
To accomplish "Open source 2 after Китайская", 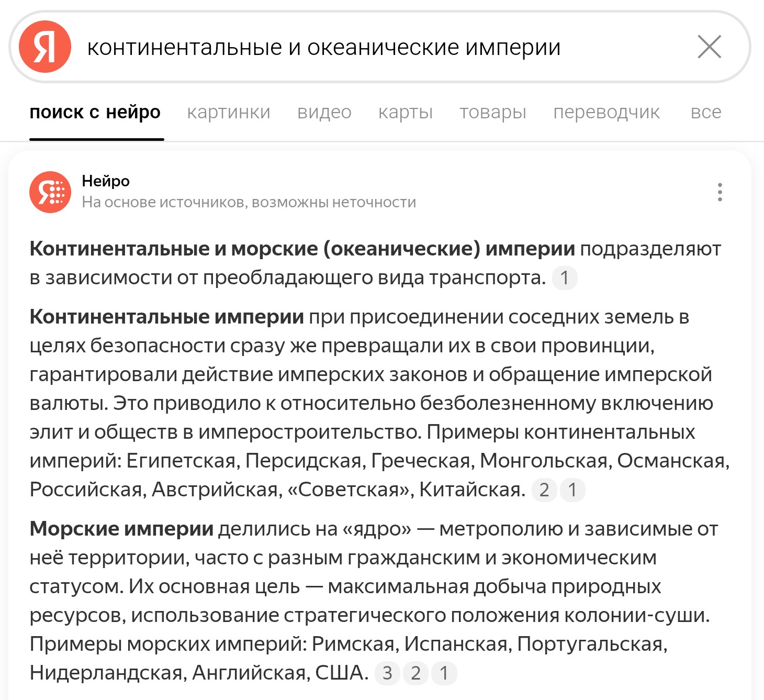I will (x=544, y=490).
